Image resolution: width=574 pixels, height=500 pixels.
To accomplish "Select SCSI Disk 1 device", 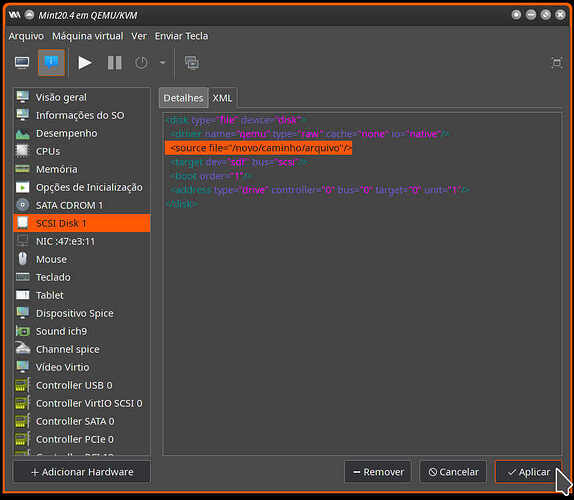I will tap(82, 223).
